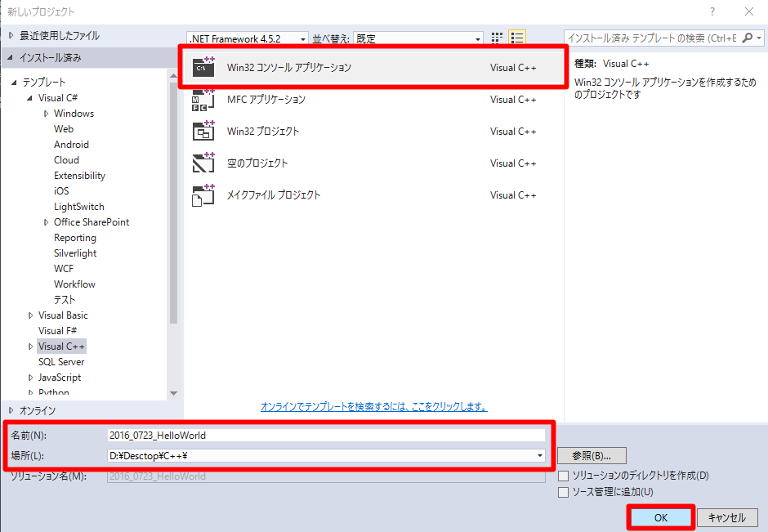Expand the Visual C++ node arrow
This screenshot has width=768, height=532.
[x=30, y=346]
